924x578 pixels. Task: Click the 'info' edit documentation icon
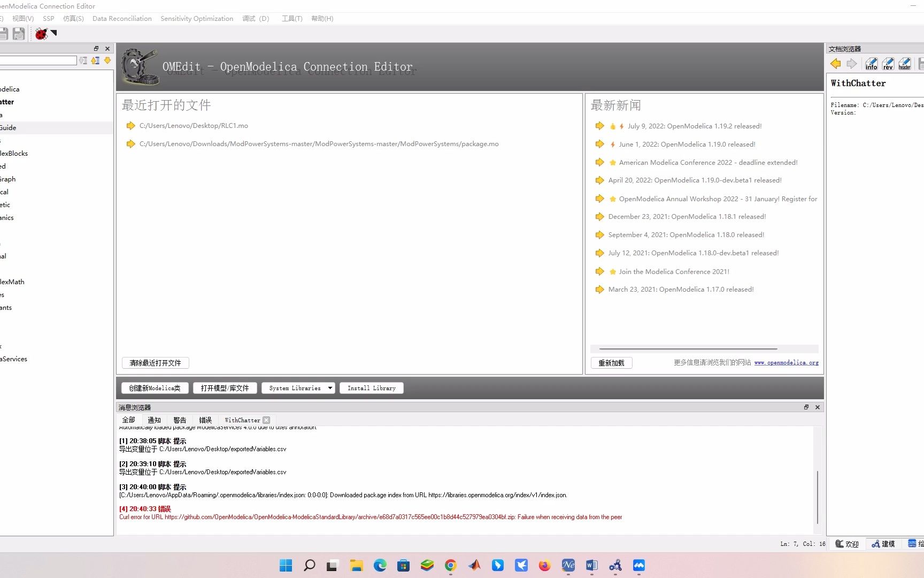(x=871, y=64)
